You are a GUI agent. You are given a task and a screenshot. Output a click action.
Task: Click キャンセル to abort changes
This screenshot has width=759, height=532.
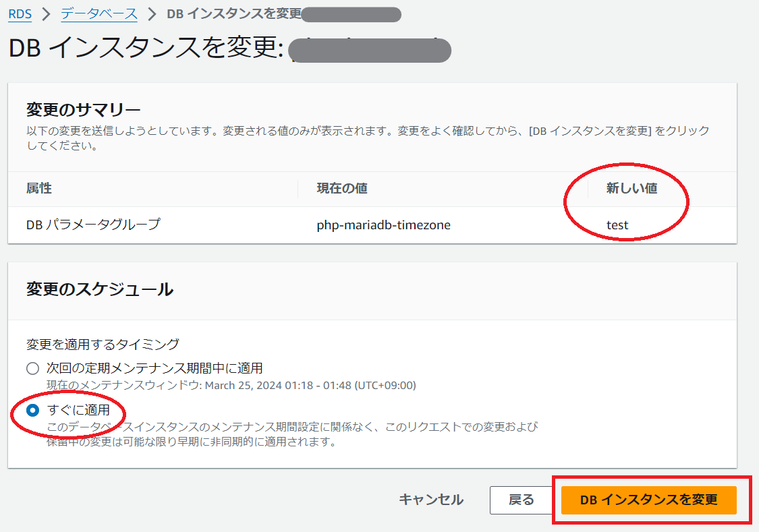tap(430, 500)
